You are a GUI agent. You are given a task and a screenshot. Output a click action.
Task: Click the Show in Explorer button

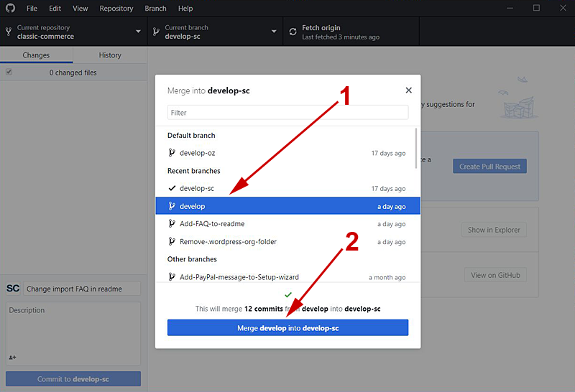point(494,230)
